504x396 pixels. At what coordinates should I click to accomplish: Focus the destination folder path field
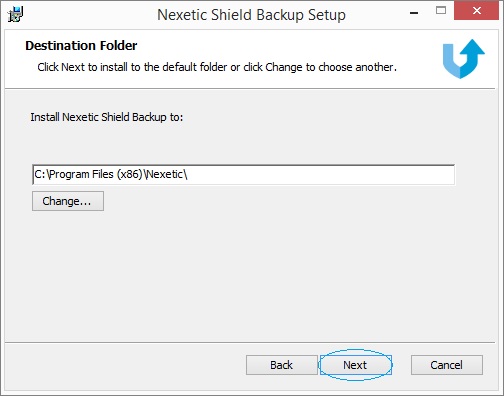coord(244,174)
